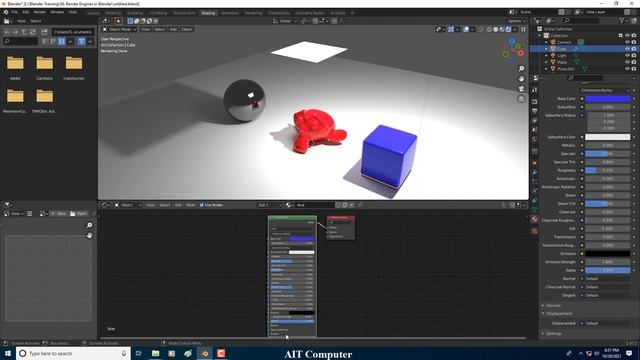
Task: Open the Material properties tab icon
Action: click(x=535, y=219)
